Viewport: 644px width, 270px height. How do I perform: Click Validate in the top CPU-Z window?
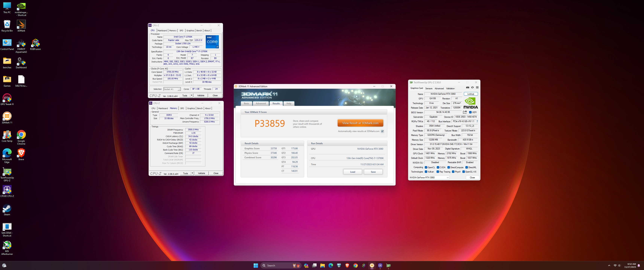click(x=201, y=95)
